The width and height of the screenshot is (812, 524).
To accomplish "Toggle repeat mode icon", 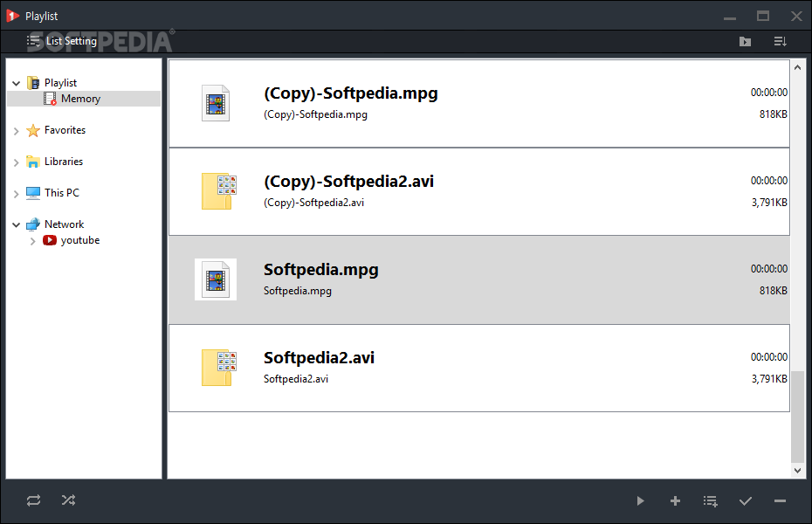I will 34,500.
